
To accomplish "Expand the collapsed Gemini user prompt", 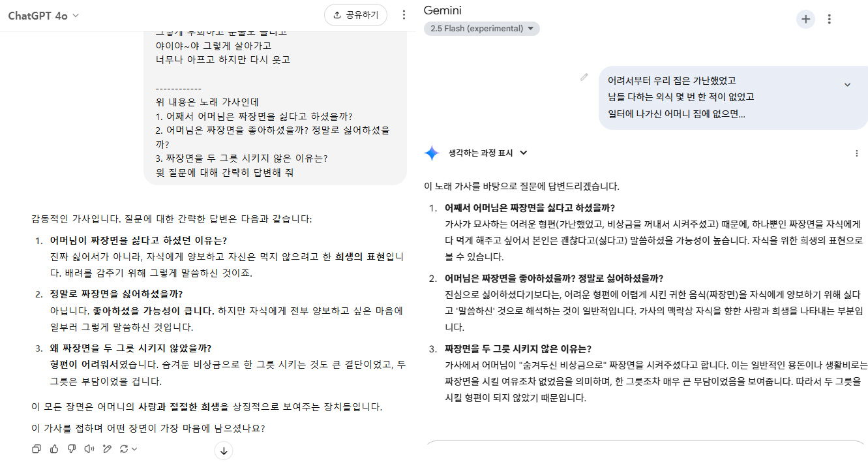I will [847, 84].
